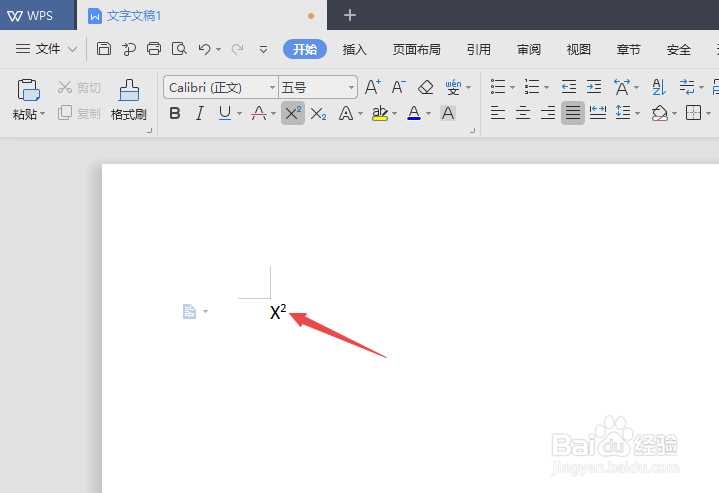
Task: Decrease font size with A- icon
Action: click(x=398, y=87)
